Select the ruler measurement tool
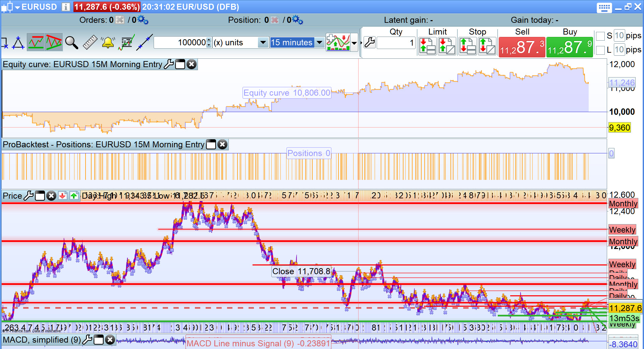Screen dimensions: 644x349 click(90, 43)
